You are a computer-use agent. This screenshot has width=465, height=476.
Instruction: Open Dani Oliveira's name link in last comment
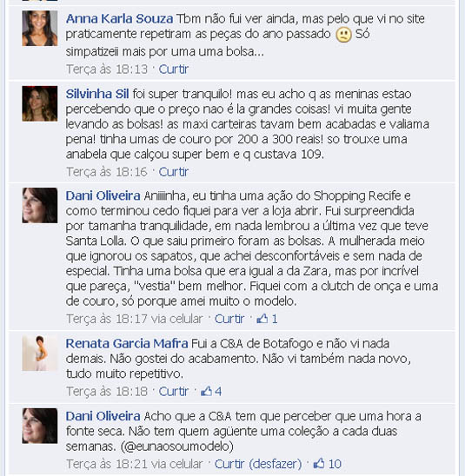coord(103,416)
